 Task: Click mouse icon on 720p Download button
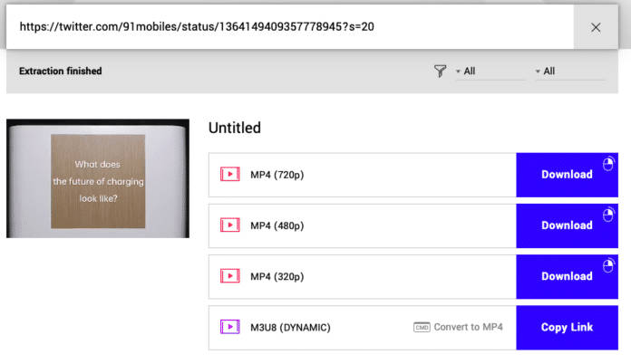(x=608, y=164)
